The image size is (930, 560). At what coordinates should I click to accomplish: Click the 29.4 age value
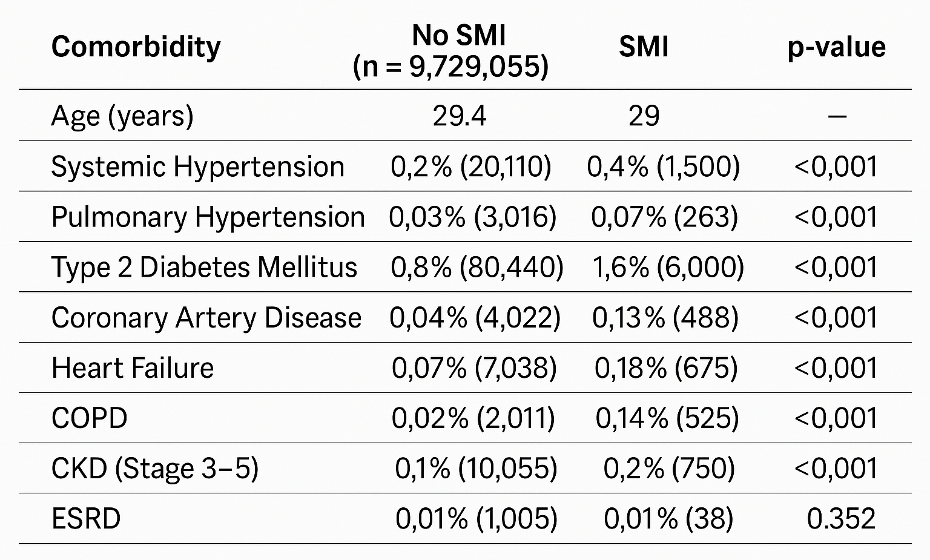click(x=459, y=116)
